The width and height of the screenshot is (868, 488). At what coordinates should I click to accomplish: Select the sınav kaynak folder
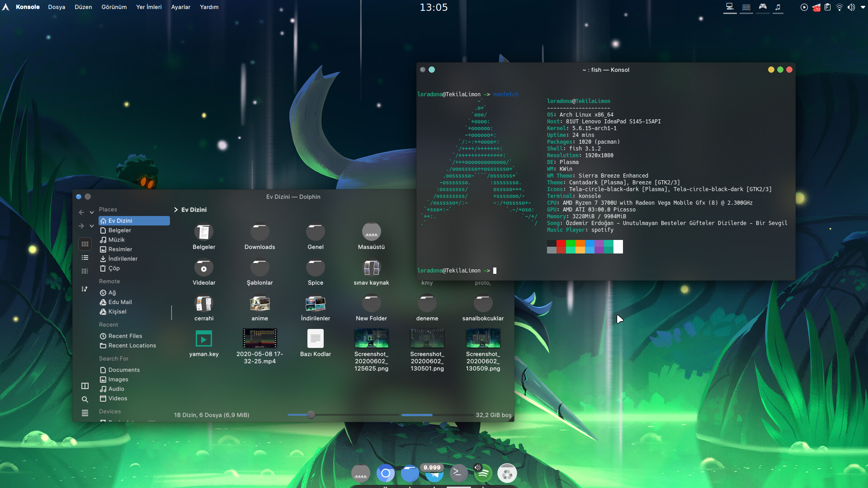[x=371, y=267]
